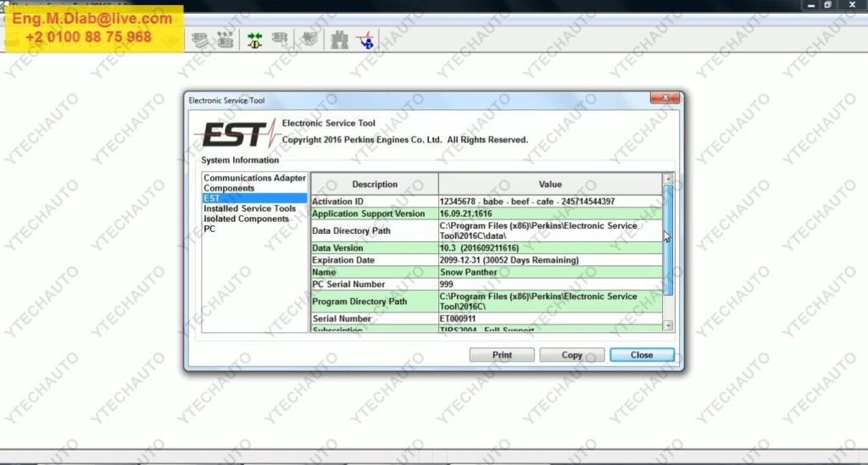
Task: Select Communications Adapter in System Information list
Action: pyautogui.click(x=254, y=178)
